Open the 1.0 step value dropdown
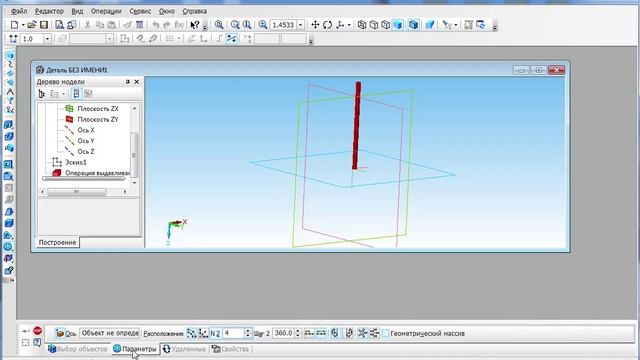 [47, 39]
